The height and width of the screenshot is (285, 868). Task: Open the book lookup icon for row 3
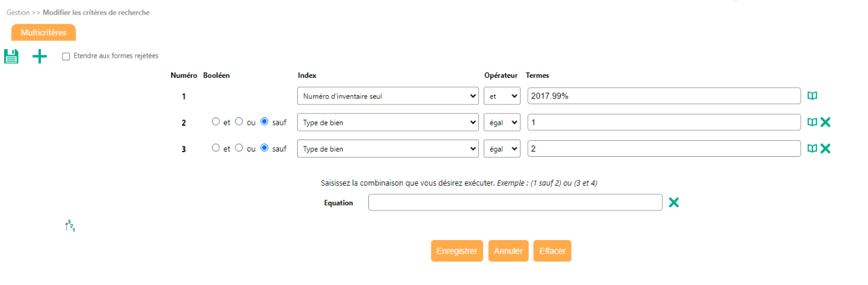pyautogui.click(x=812, y=148)
